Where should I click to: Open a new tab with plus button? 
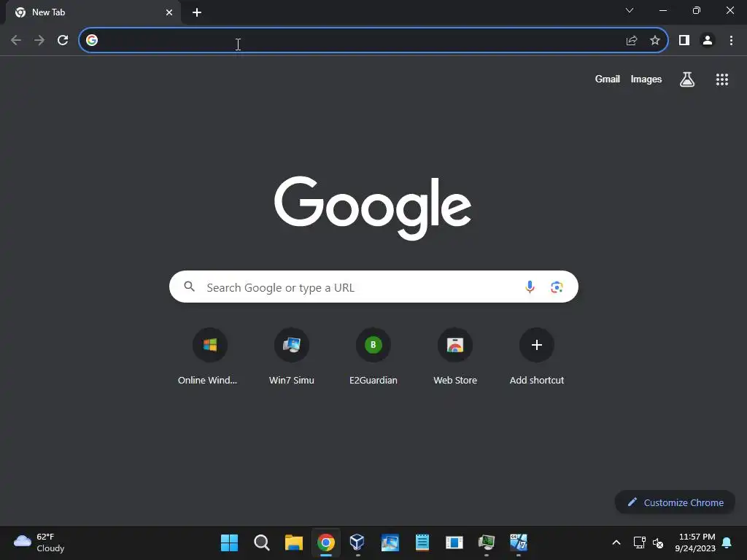197,12
